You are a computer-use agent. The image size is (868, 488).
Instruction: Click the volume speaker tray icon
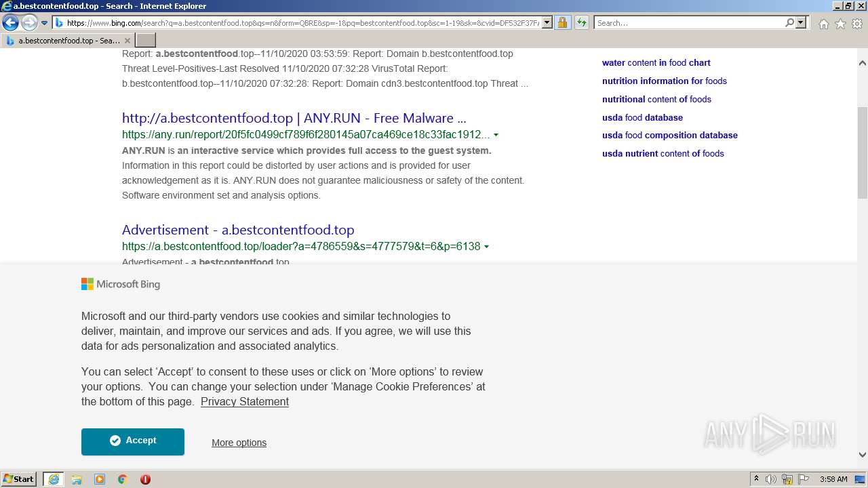pyautogui.click(x=771, y=479)
